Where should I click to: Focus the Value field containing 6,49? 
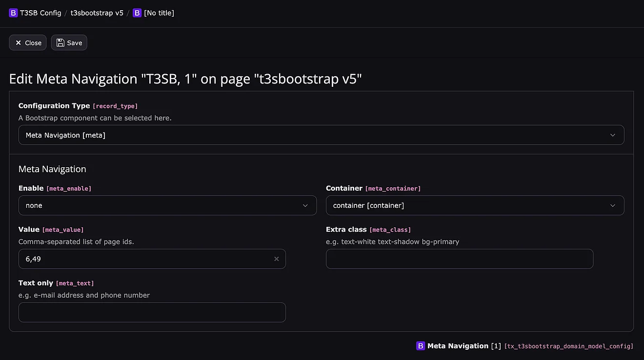point(146,259)
